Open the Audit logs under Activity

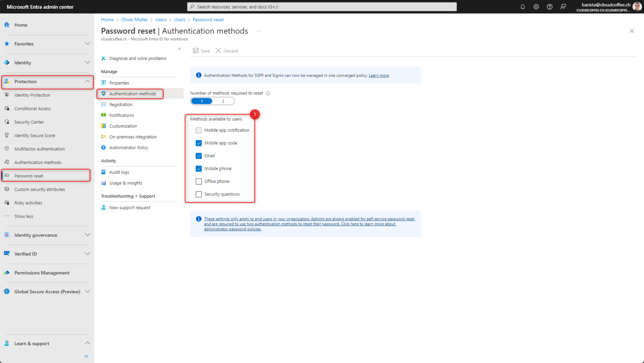119,172
